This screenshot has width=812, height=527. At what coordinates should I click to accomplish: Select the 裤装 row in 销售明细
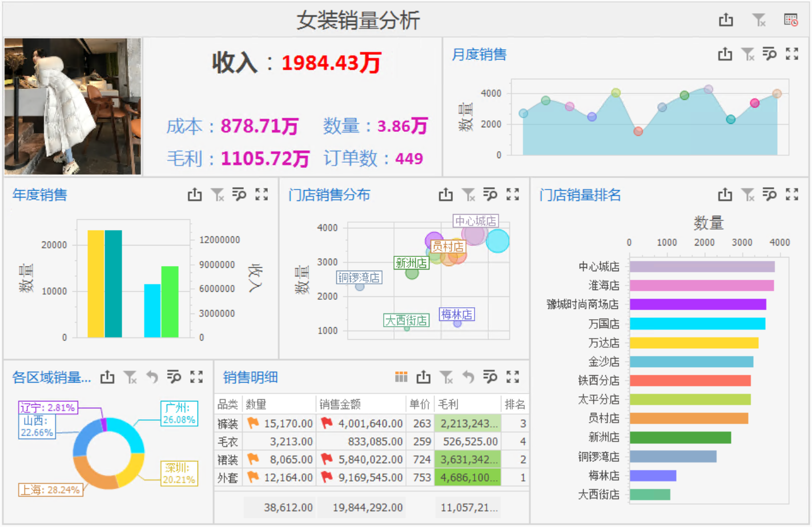pyautogui.click(x=372, y=424)
